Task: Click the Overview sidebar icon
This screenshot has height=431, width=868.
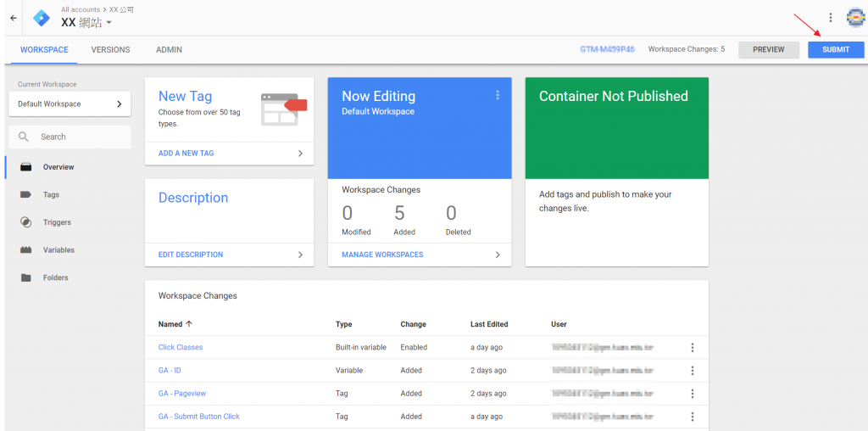Action: (x=25, y=167)
